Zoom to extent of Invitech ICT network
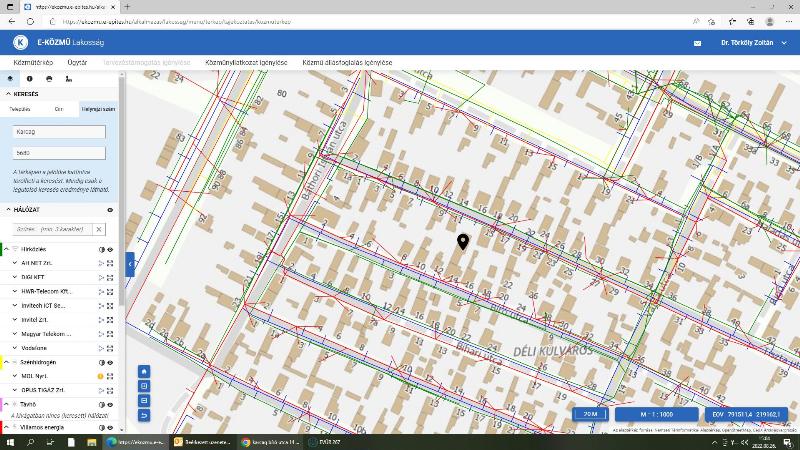 pos(110,306)
